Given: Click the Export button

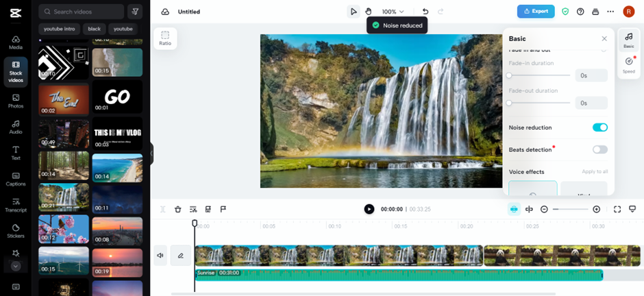Looking at the screenshot, I should tap(536, 12).
